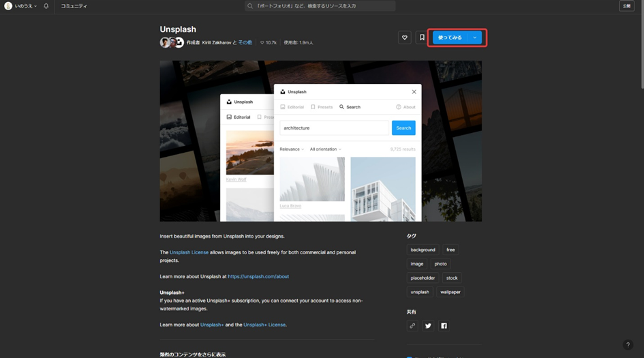Image resolution: width=644 pixels, height=358 pixels.
Task: Select the placeholder tag
Action: 423,278
